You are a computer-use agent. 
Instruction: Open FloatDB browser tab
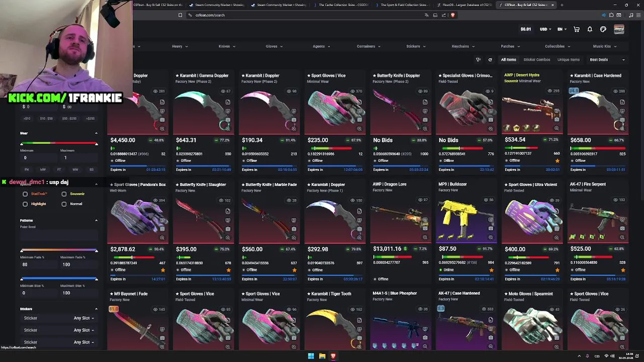click(465, 5)
